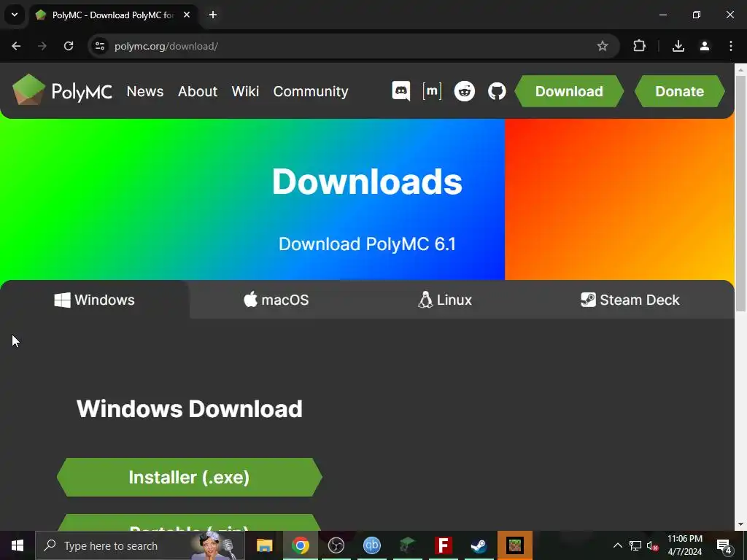This screenshot has width=747, height=560.
Task: Show hidden system tray icons
Action: [x=617, y=545]
